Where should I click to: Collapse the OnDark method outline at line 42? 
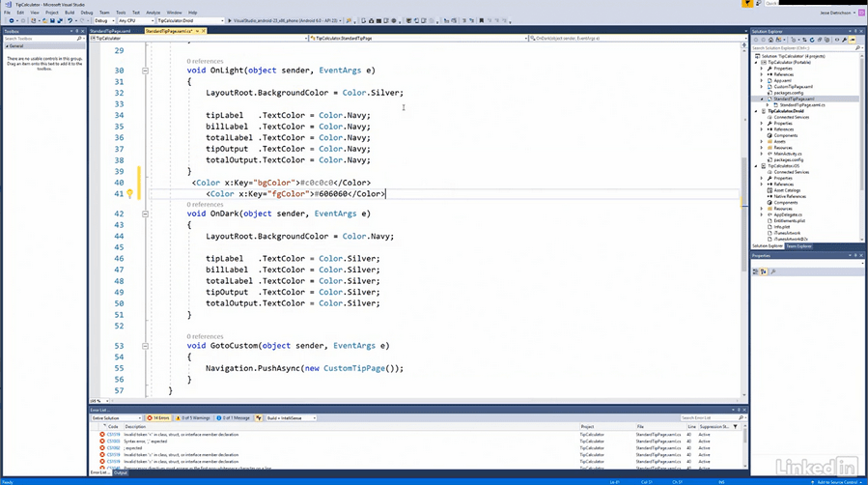145,214
